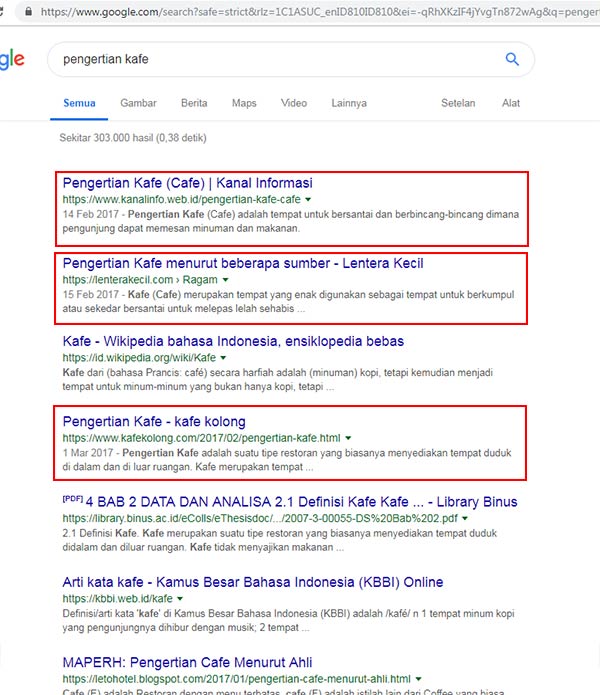The height and width of the screenshot is (695, 600).
Task: Click the lenterakecil.com › Ragam breadcrumb
Action: 140,280
